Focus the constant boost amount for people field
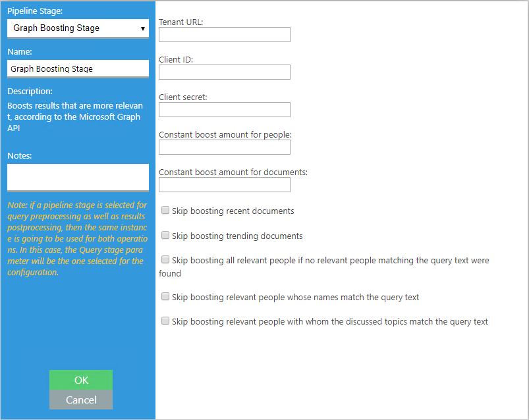529x420 pixels. [224, 147]
